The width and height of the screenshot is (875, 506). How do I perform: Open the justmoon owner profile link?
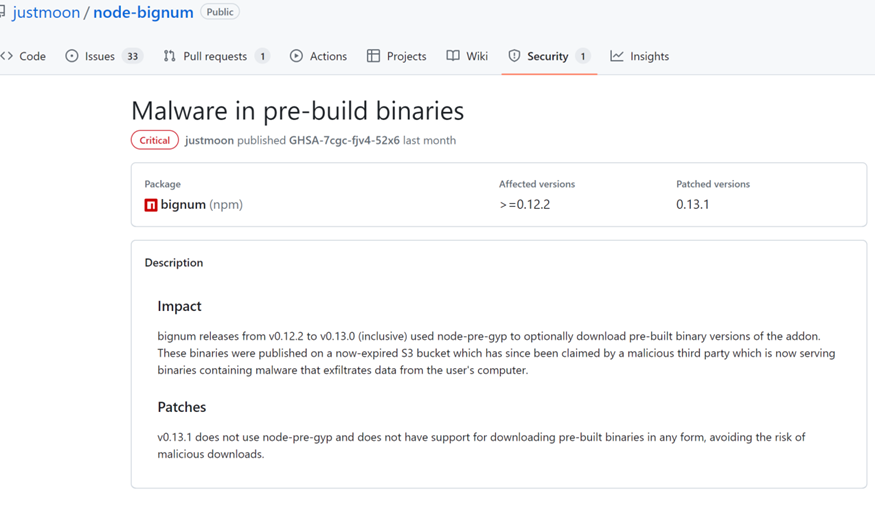(x=46, y=13)
